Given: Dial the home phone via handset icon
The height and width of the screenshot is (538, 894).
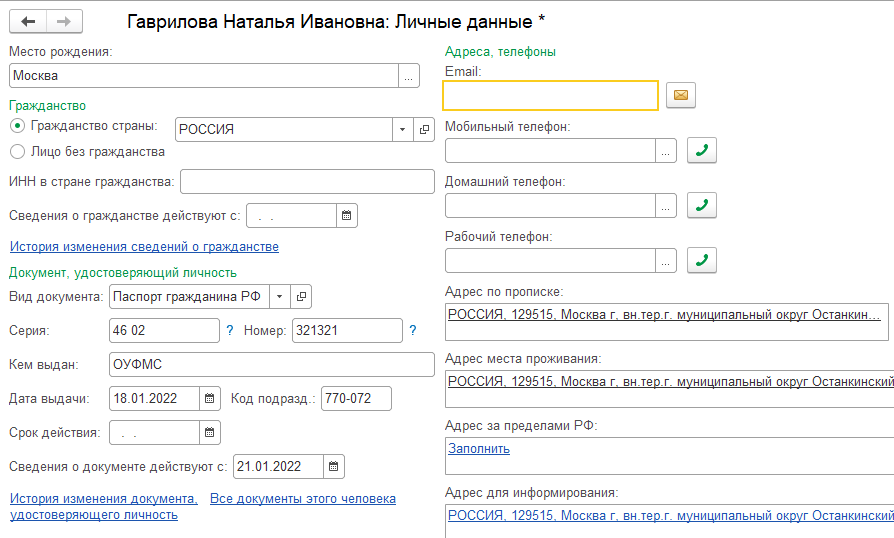Looking at the screenshot, I should coord(702,205).
